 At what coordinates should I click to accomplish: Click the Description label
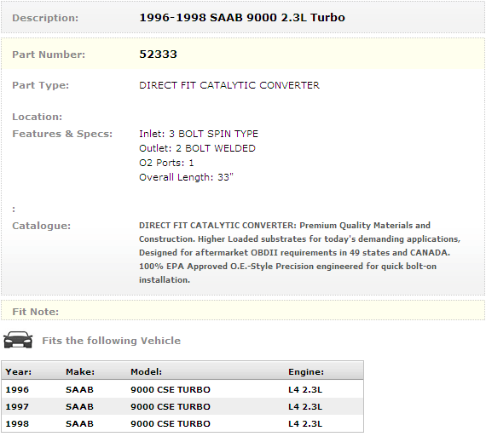[45, 18]
